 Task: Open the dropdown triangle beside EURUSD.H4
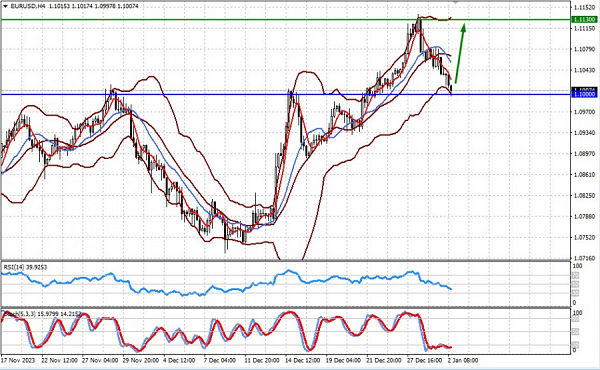click(5, 6)
